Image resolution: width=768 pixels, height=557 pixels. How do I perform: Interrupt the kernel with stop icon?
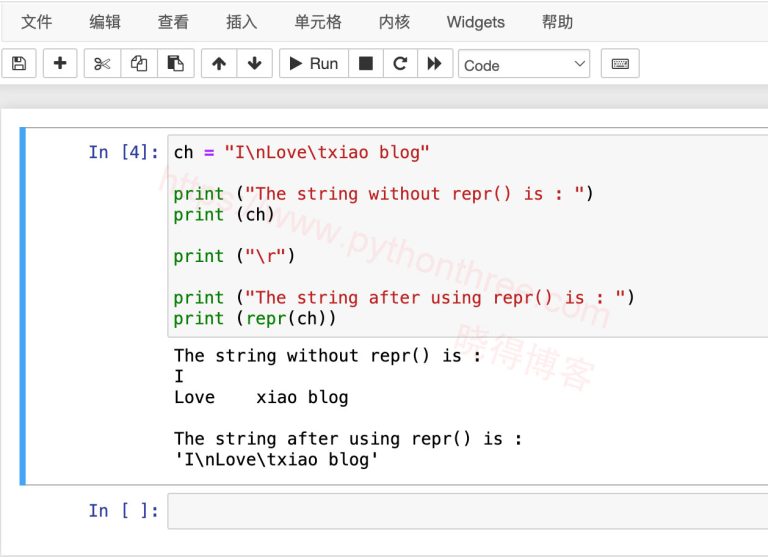click(366, 64)
